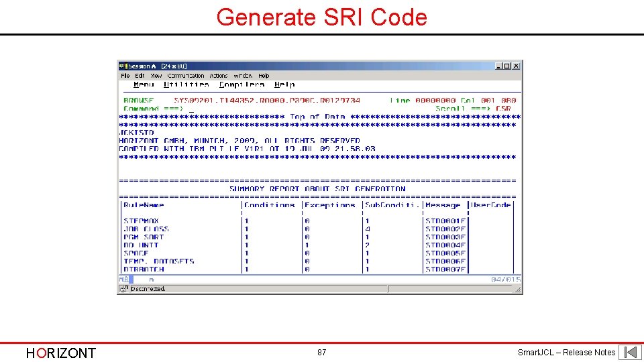Screen dimensions: 644x362
Task: Click the COMPILED WITH IBM line
Action: (247, 149)
